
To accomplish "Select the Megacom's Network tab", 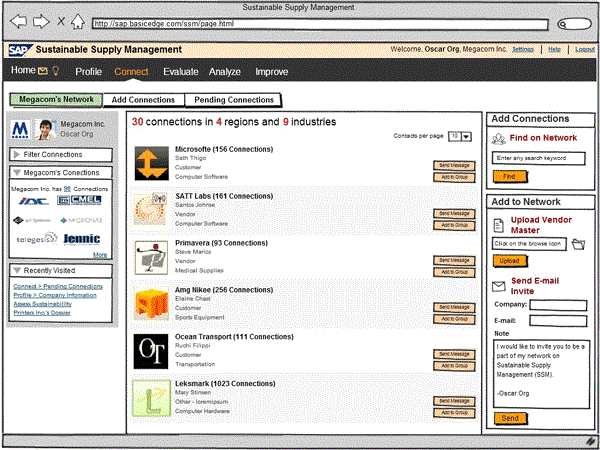I will (56, 99).
